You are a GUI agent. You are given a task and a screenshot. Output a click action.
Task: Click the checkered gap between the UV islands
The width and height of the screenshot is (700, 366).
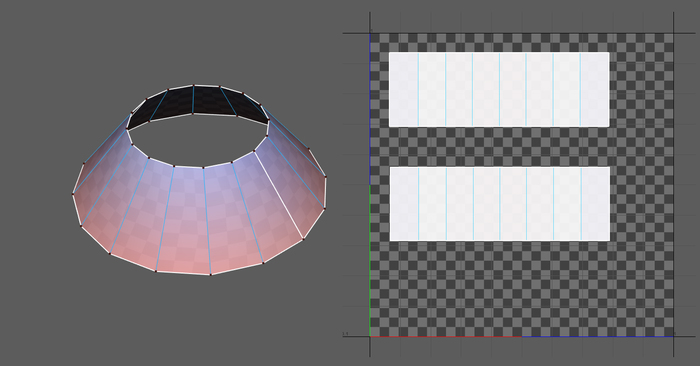499,147
